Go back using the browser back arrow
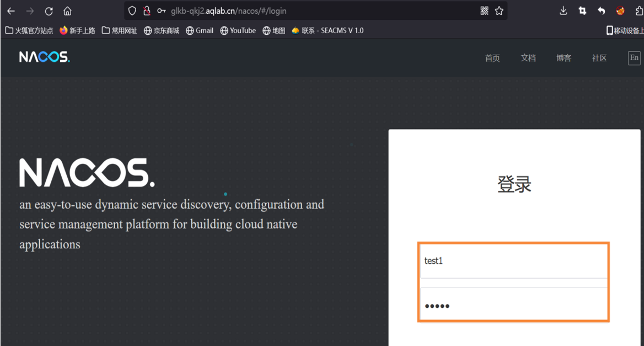Viewport: 644px width, 346px height. coord(11,11)
